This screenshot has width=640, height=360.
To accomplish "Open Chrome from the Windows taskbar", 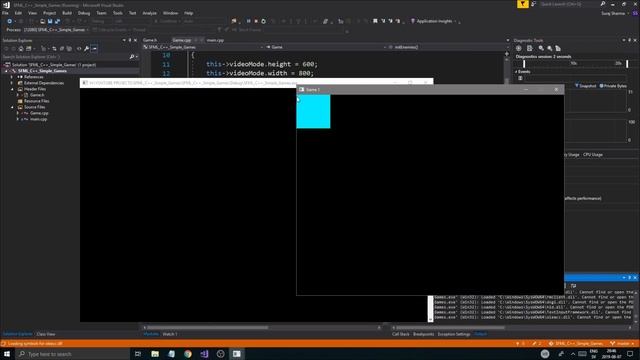I will (x=188, y=354).
